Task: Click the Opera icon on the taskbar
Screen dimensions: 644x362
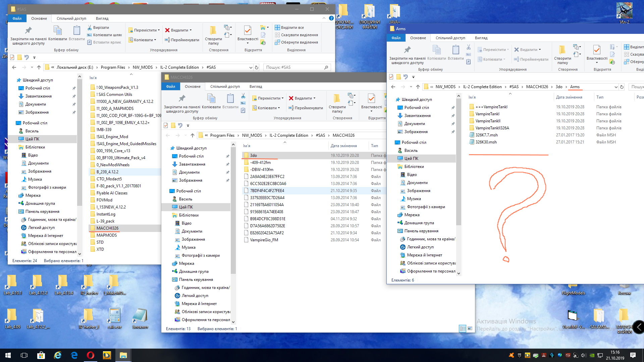Action: (90, 355)
